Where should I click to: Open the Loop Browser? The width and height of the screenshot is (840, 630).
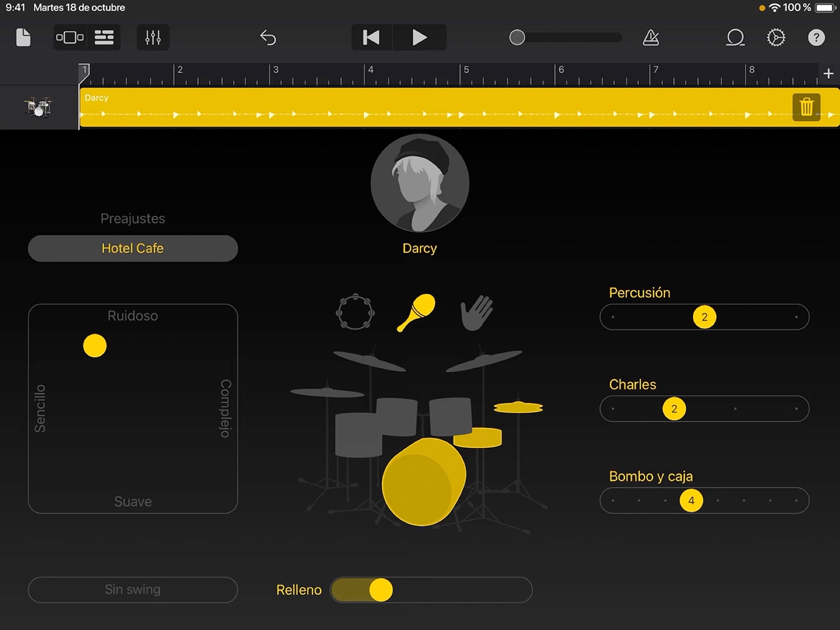(735, 37)
